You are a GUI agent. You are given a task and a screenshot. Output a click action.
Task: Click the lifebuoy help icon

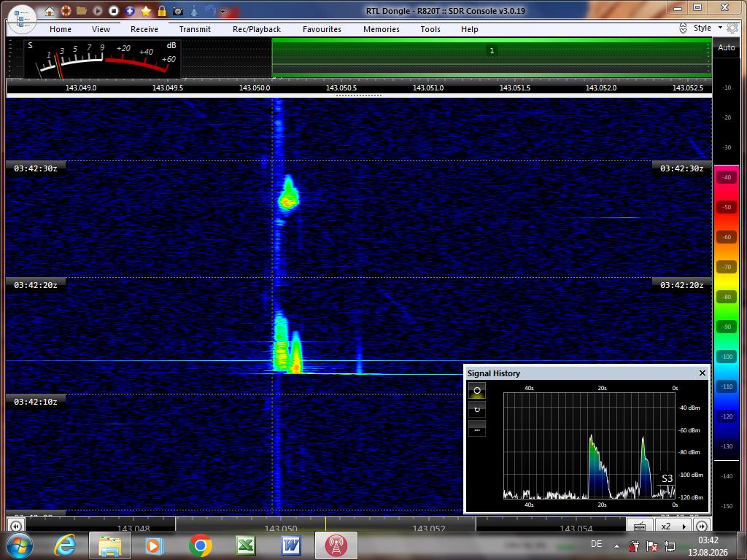point(66,10)
